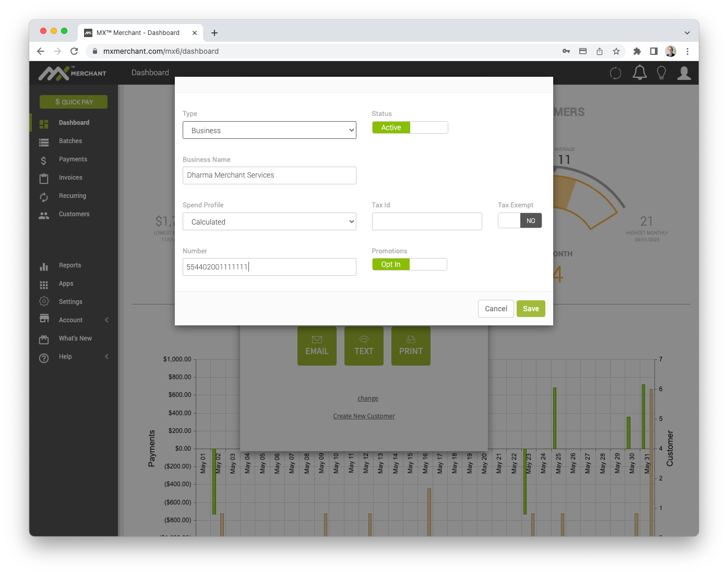Screen dimensions: 728x575
Task: Open the Invoices page
Action: [x=69, y=178]
